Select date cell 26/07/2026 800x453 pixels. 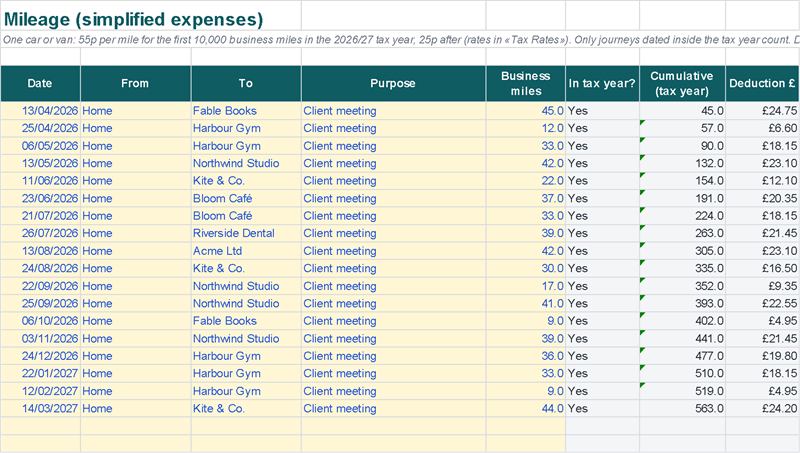[x=40, y=233]
